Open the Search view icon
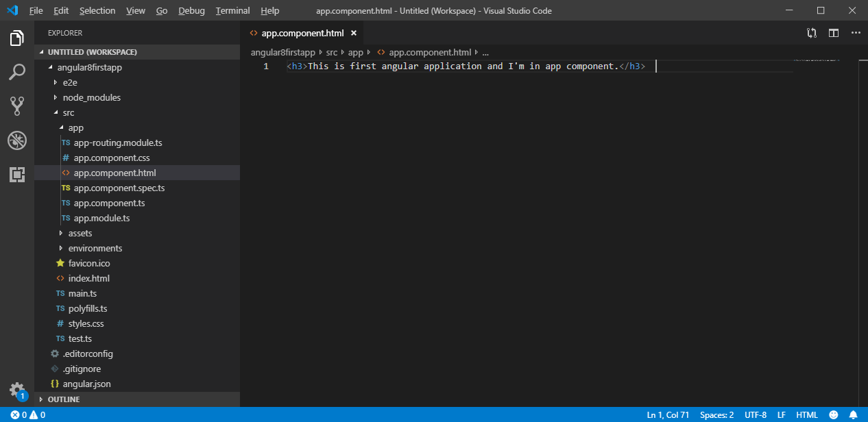The width and height of the screenshot is (868, 422). [17, 72]
